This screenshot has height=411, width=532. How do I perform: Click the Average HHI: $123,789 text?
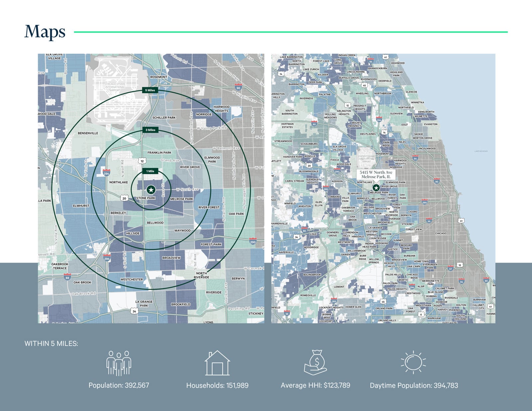coord(315,385)
